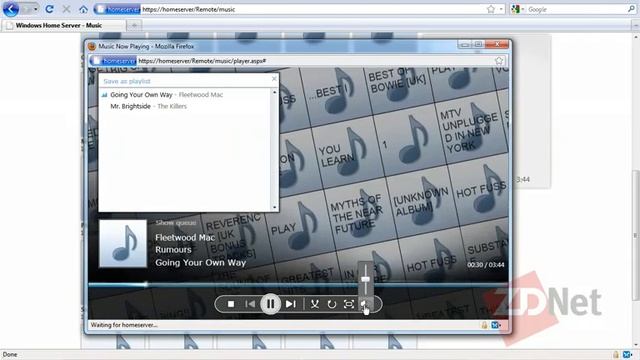Select 'Going Your Own Way' in queue

click(141, 95)
